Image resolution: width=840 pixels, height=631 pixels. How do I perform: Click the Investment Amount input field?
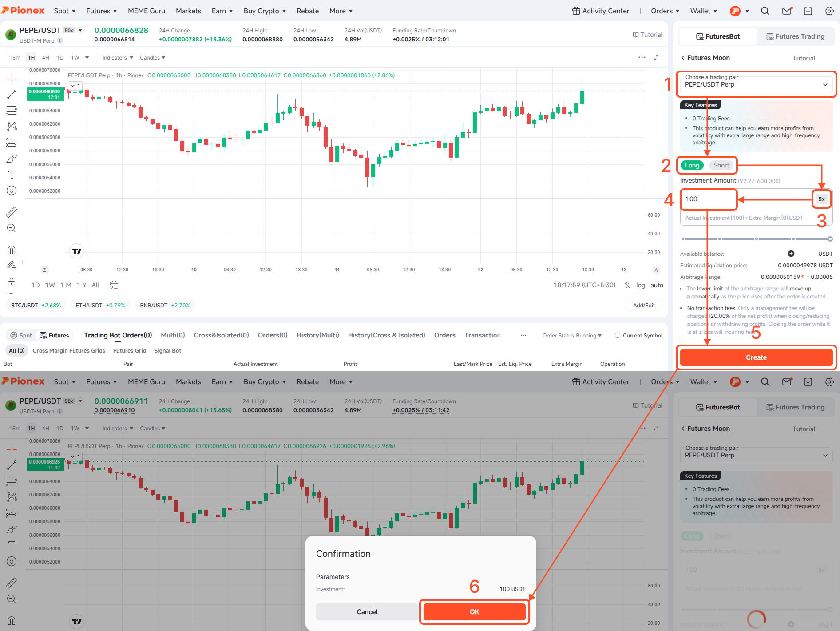click(709, 199)
